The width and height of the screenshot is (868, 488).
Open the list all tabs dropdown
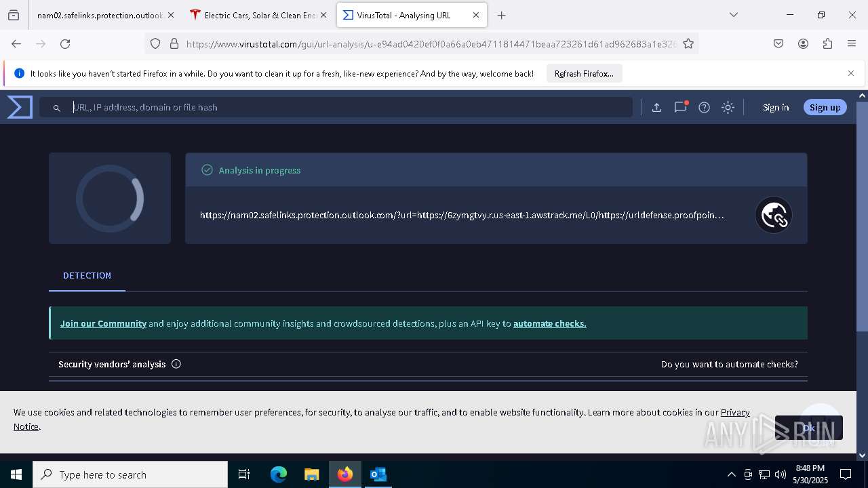734,15
